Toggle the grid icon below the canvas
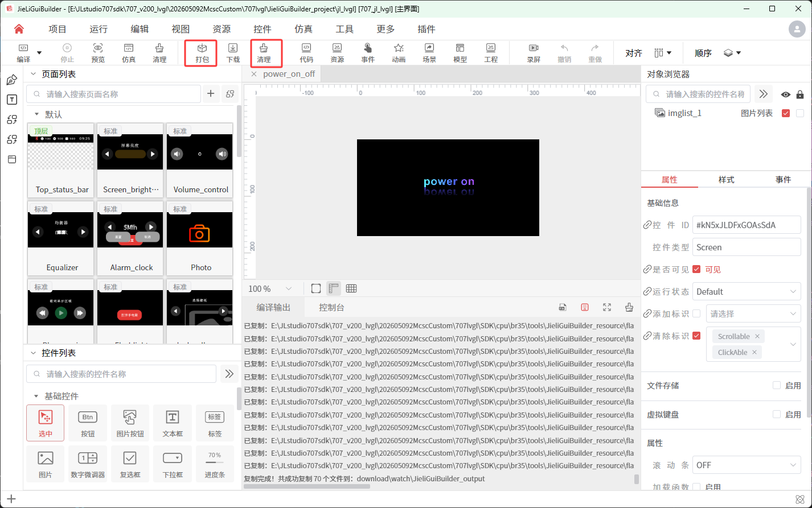 coord(351,288)
